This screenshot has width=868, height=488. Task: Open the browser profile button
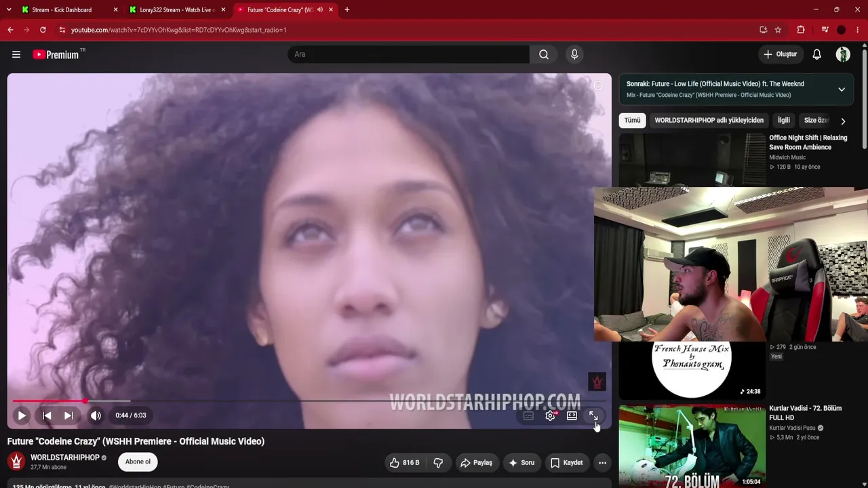[841, 30]
